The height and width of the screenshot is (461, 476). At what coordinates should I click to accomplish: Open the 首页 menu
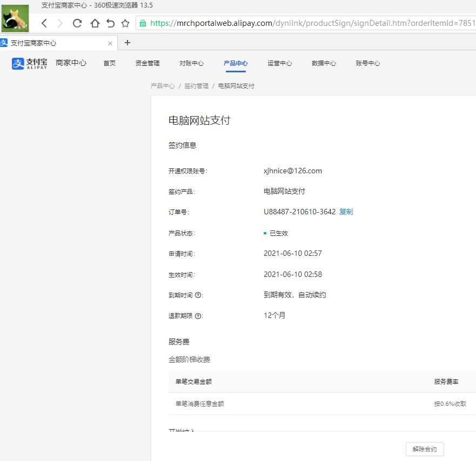(109, 63)
